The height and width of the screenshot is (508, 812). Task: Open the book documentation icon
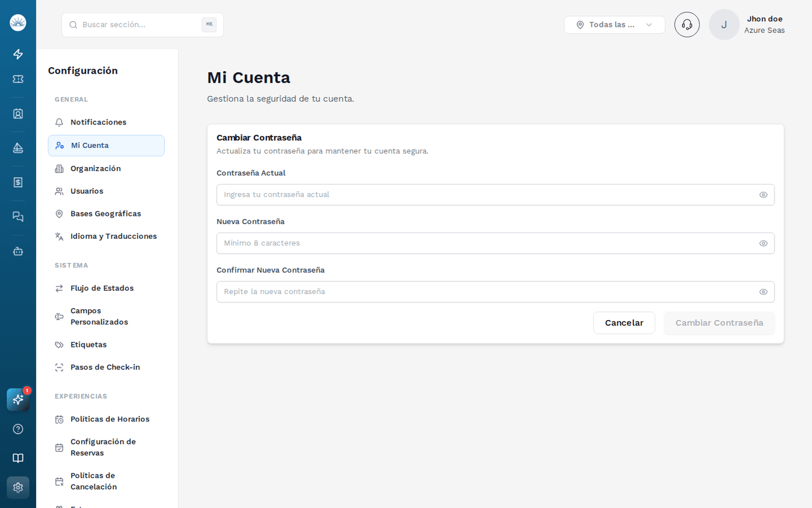[x=18, y=458]
